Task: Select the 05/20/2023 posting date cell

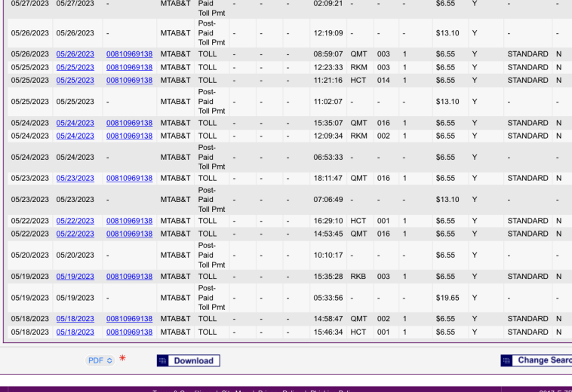Action: 30,255
